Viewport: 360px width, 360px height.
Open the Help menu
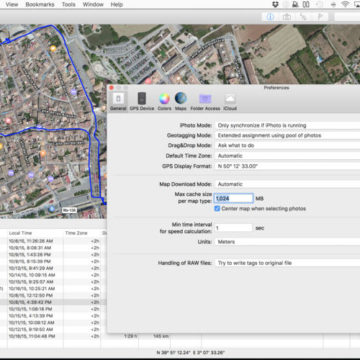(x=117, y=4)
